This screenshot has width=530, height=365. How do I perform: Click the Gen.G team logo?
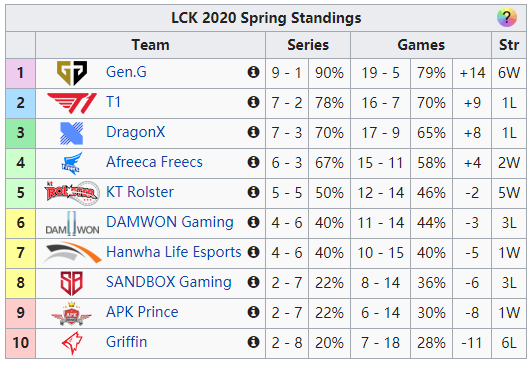coord(72,73)
